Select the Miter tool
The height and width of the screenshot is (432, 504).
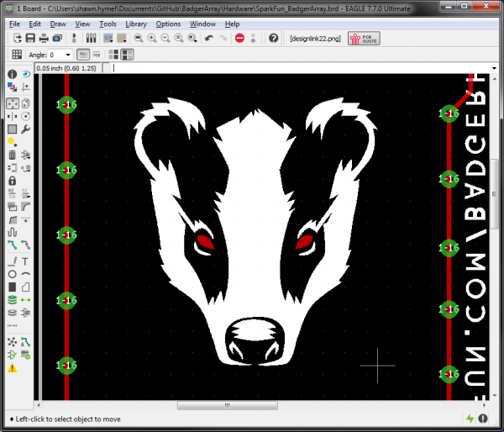pos(26,207)
